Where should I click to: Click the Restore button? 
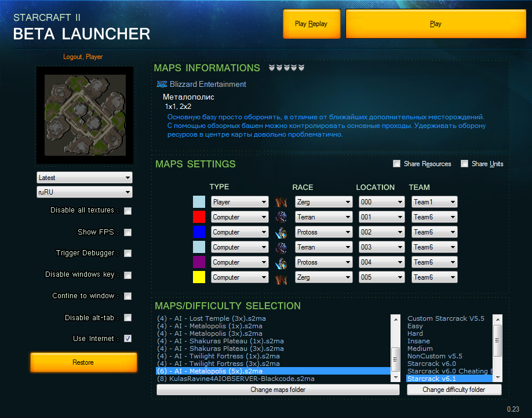[x=83, y=362]
